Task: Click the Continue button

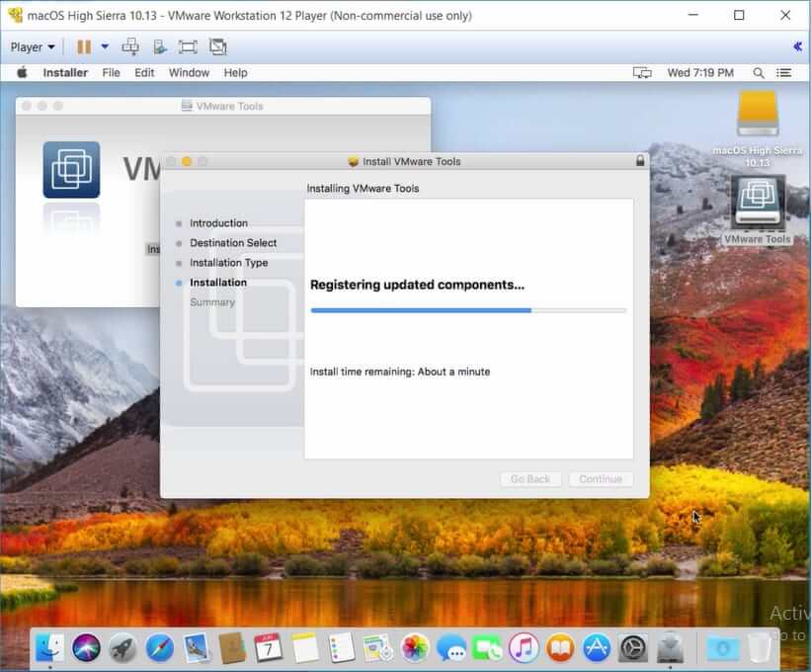Action: pos(601,479)
